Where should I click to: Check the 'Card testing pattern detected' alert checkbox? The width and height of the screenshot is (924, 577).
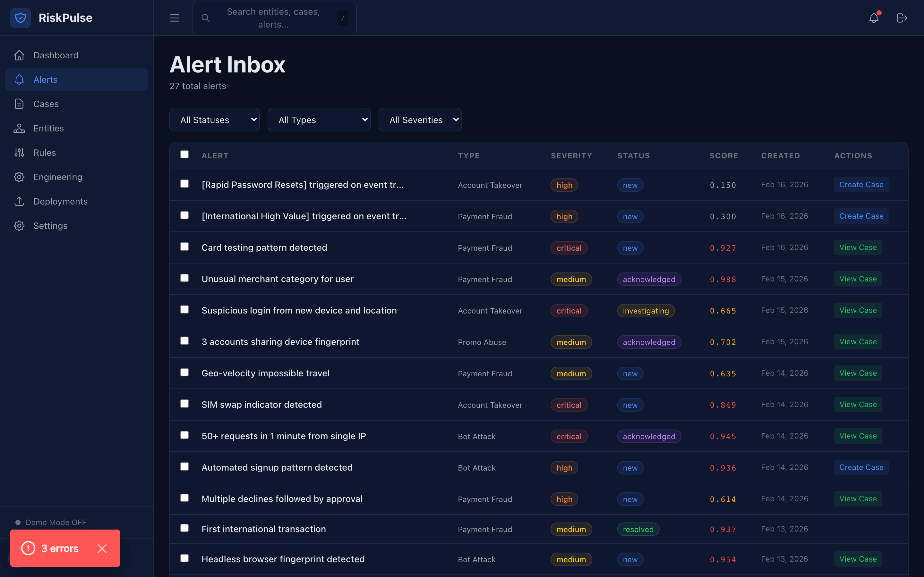(184, 247)
